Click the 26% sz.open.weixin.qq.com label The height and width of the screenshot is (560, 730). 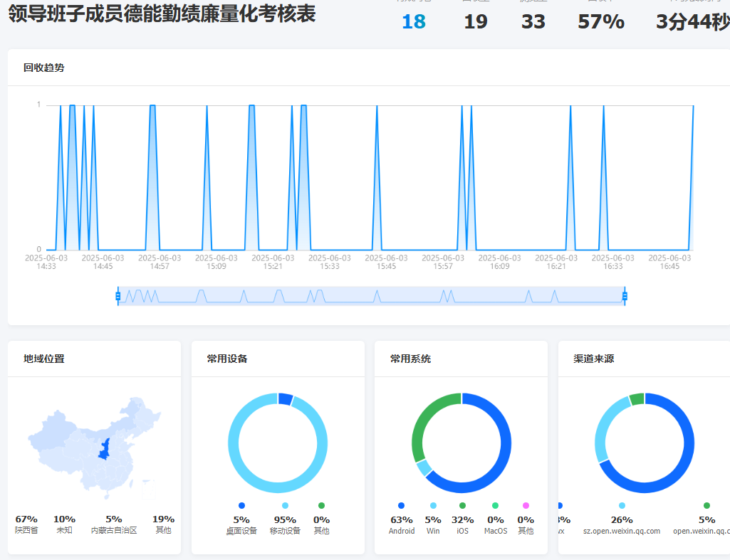pos(622,525)
